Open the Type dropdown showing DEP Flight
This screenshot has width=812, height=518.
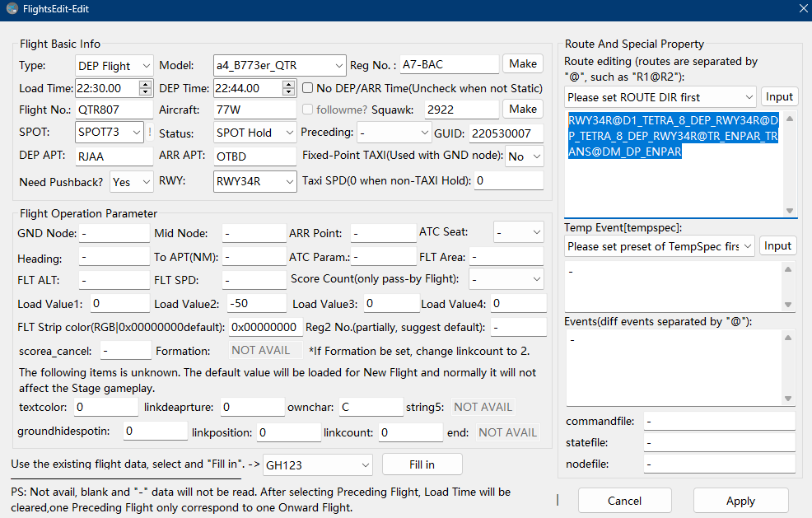coord(114,66)
